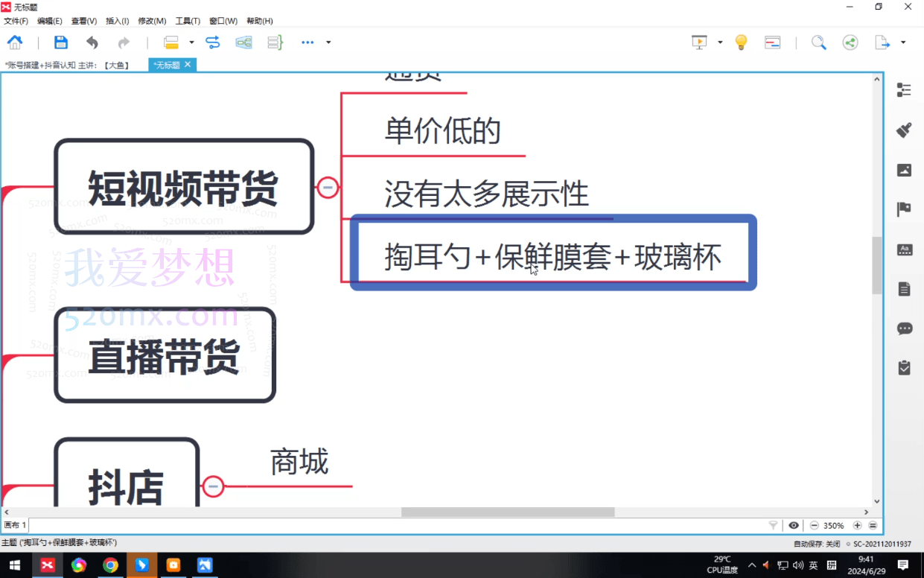Click 自动保存: 关闭 in the status bar
The height and width of the screenshot is (578, 924).
click(817, 544)
